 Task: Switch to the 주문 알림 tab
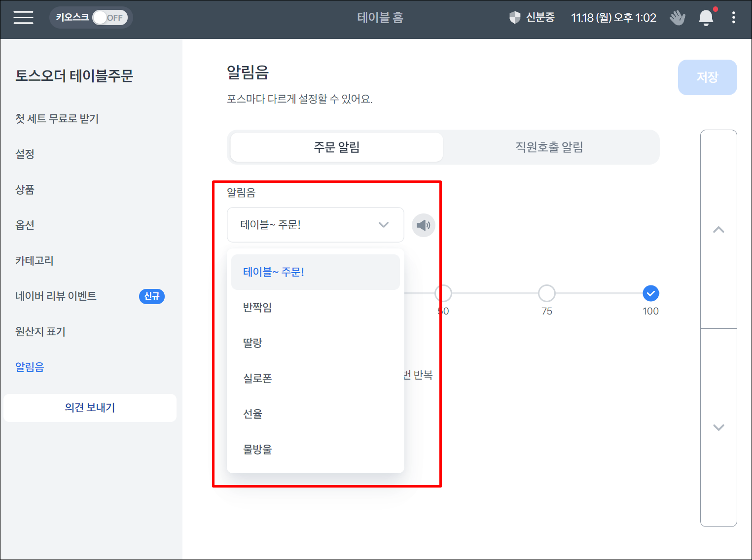tap(337, 147)
